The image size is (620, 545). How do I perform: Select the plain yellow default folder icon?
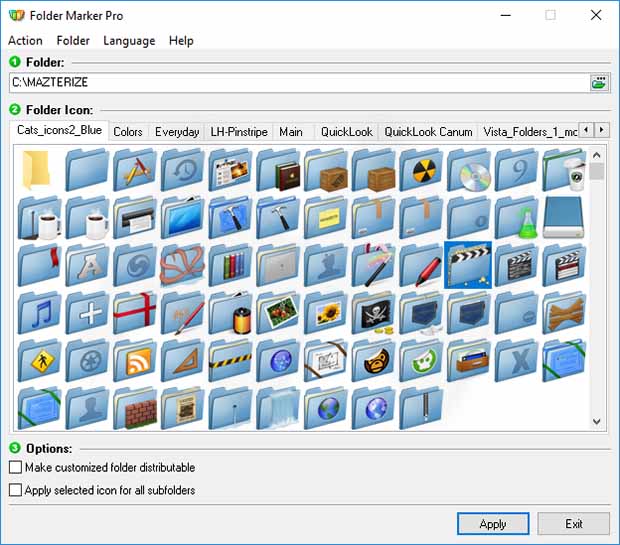pos(38,169)
